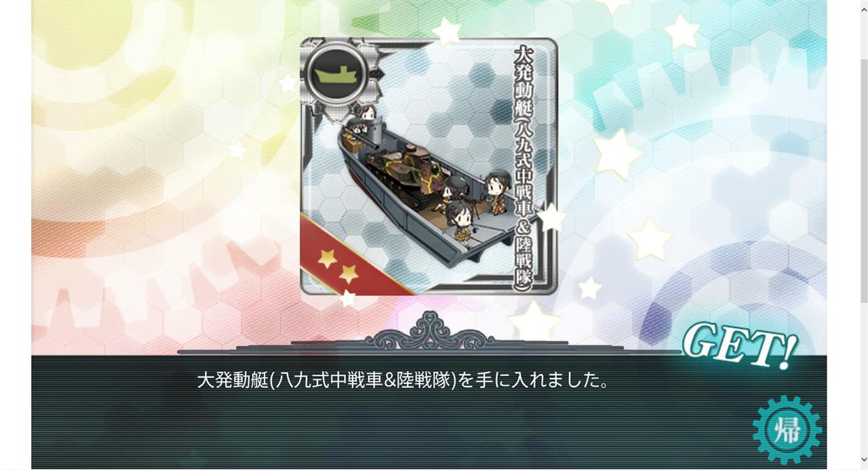Click the white star at the ribbon's bottom edge
Viewport: 868px width, 470px height.
click(347, 298)
